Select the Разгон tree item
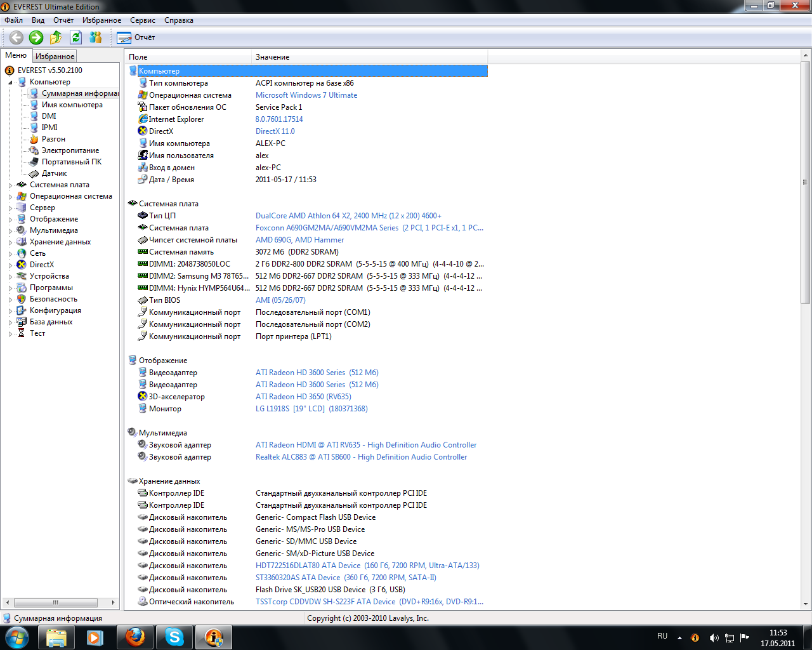 point(53,139)
